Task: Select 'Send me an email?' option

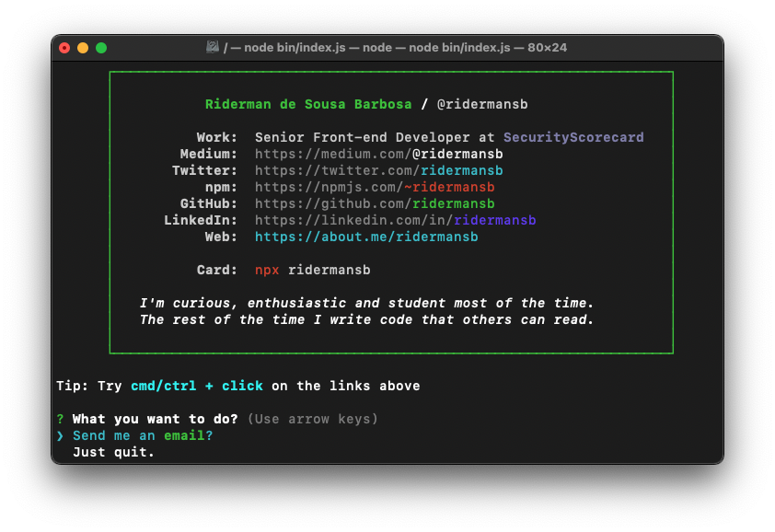Action: [143, 435]
